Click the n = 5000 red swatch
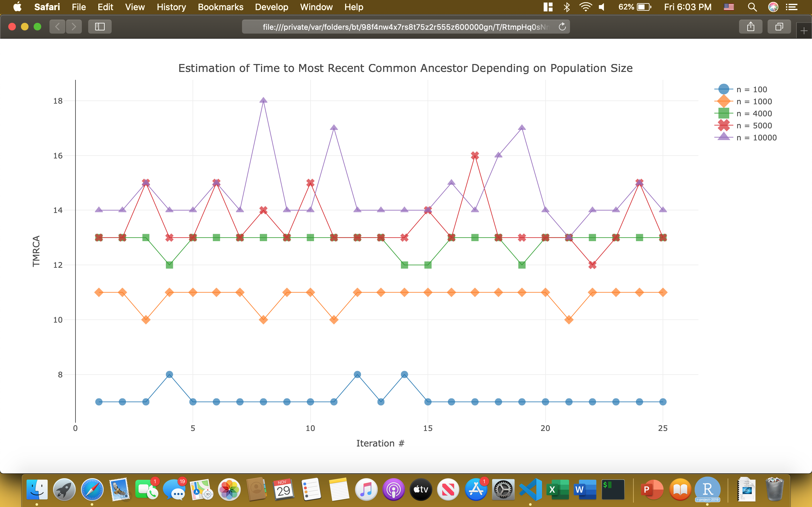The image size is (812, 507). (724, 126)
